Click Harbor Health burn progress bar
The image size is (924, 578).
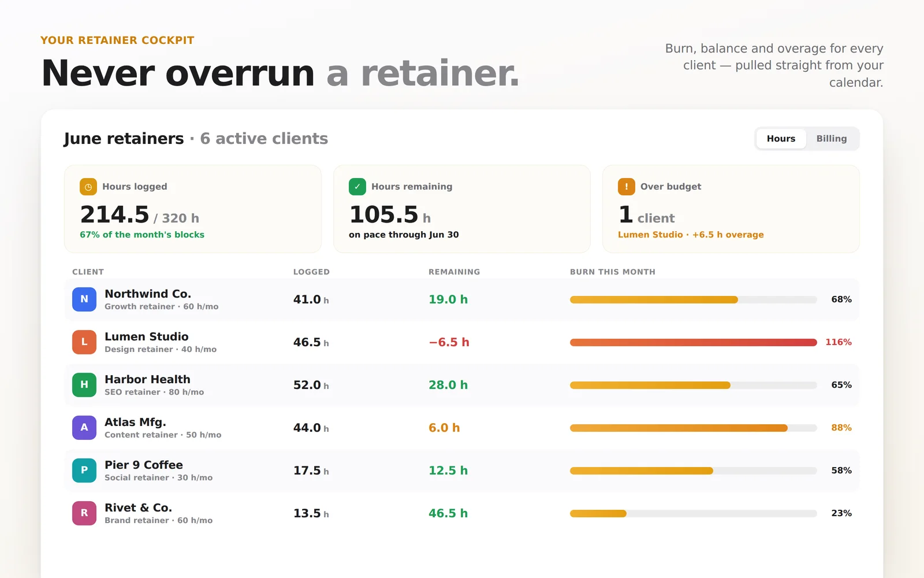pyautogui.click(x=693, y=385)
